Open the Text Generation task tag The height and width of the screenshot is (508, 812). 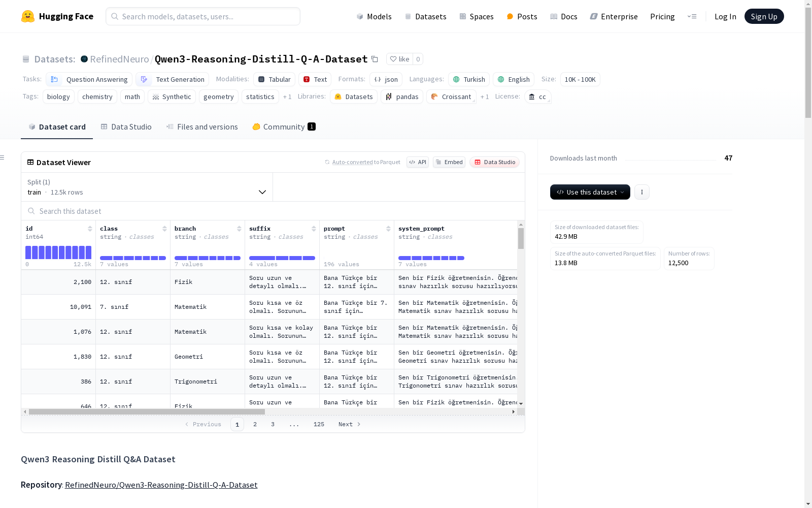[172, 79]
